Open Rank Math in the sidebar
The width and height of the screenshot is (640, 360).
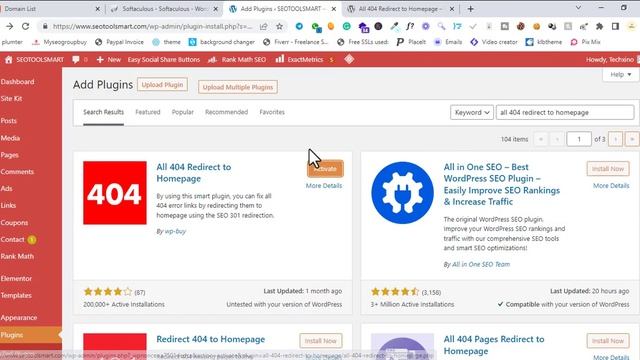click(17, 256)
